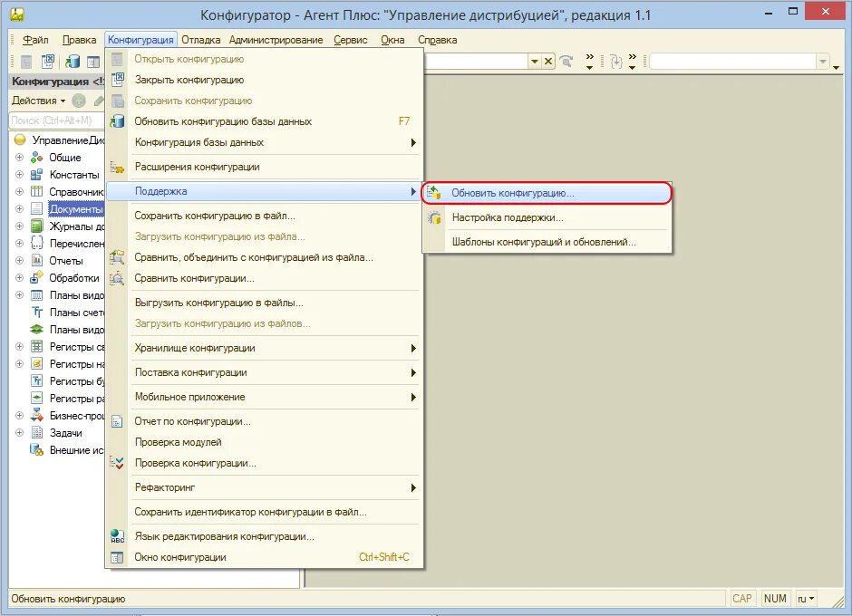Image resolution: width=852 pixels, height=616 pixels.
Task: Open the Мобильное приложение submenu
Action: click(264, 397)
